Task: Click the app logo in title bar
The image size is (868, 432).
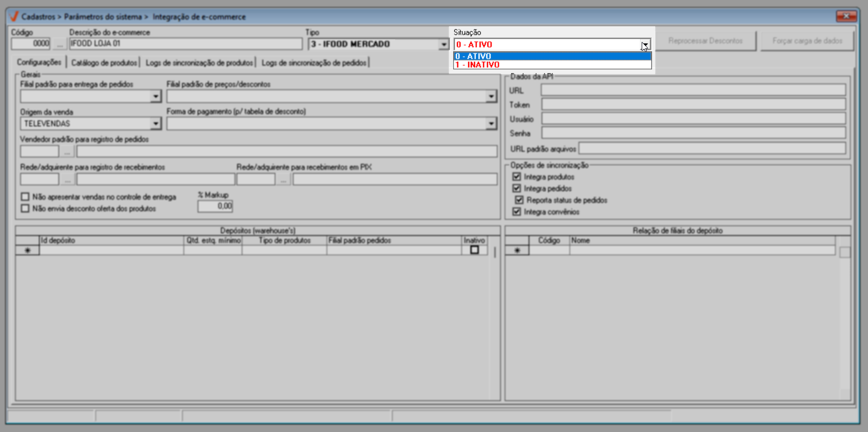Action: (14, 17)
